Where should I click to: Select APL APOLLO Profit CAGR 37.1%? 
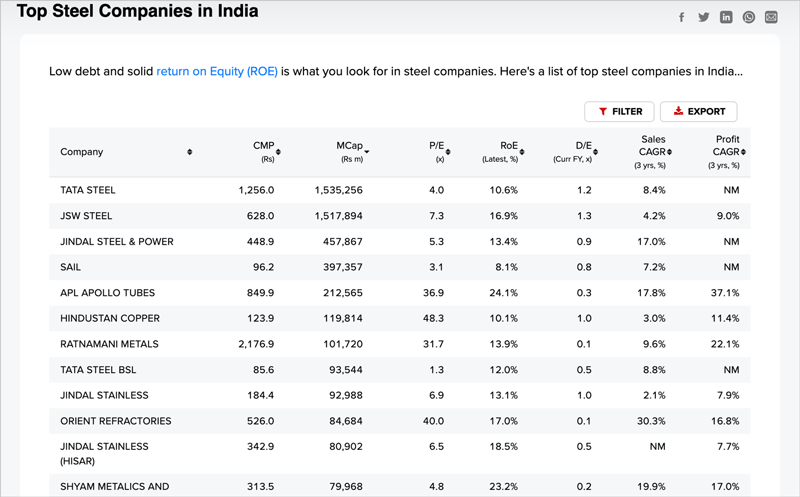[x=725, y=293]
